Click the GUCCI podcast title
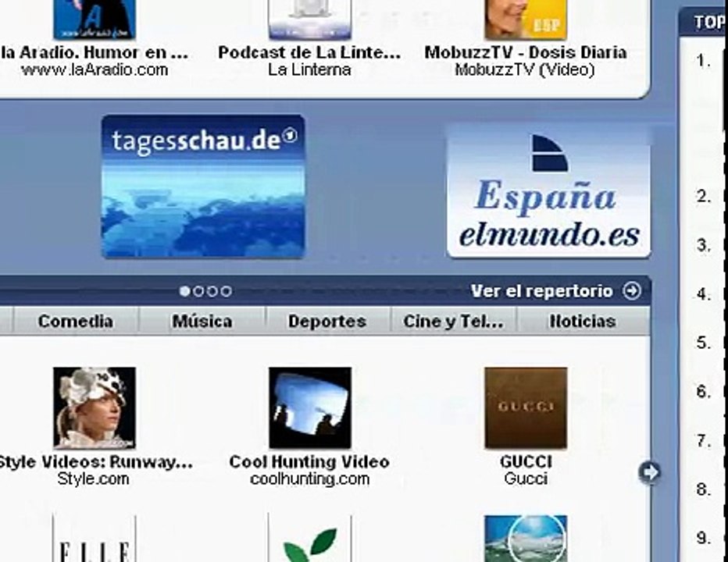The image size is (728, 562). 526,462
